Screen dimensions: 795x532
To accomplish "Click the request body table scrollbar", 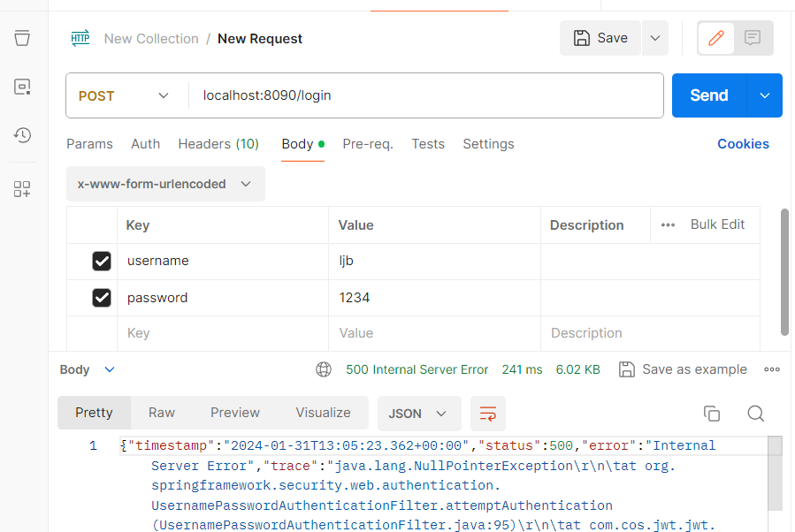I will [x=784, y=272].
